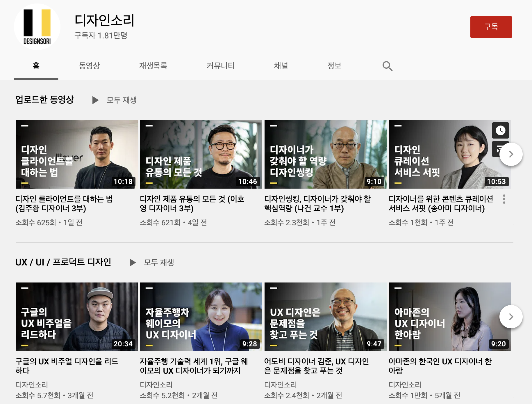Click title 디자인 제품 유통의 모든 것 (이호영 디자이너 3부)
The image size is (532, 404).
click(x=192, y=204)
